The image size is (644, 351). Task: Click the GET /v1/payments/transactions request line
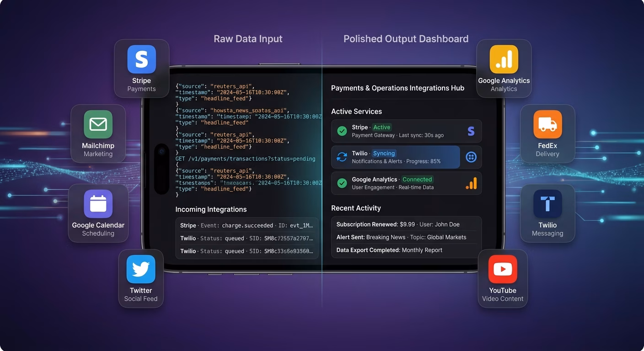click(246, 159)
